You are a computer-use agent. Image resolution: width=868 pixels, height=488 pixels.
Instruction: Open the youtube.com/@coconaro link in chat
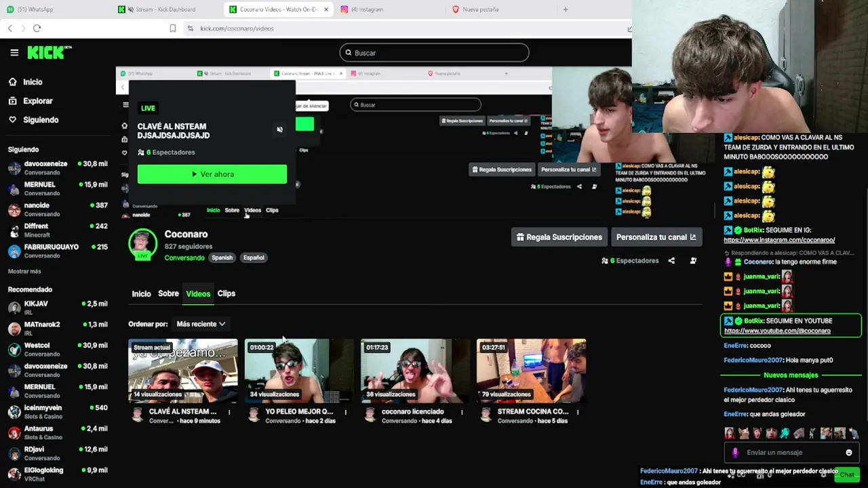pyautogui.click(x=777, y=331)
